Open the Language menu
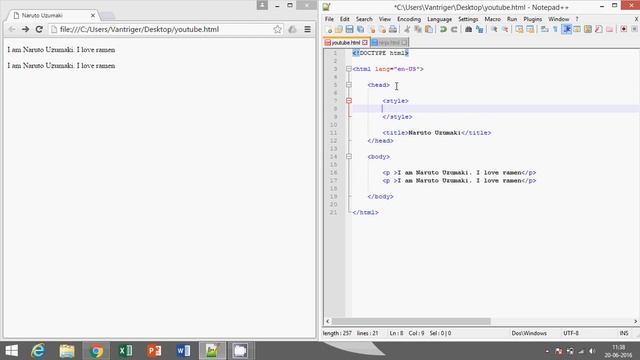 click(439, 19)
